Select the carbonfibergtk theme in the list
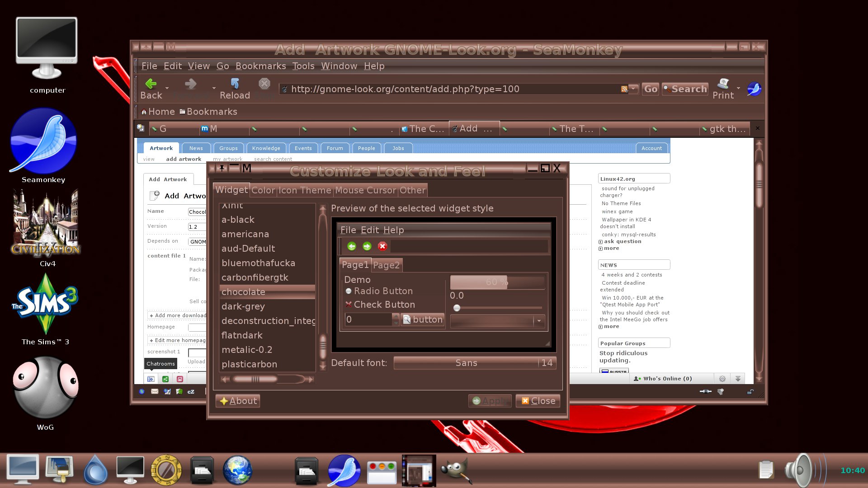868x488 pixels. click(x=267, y=277)
